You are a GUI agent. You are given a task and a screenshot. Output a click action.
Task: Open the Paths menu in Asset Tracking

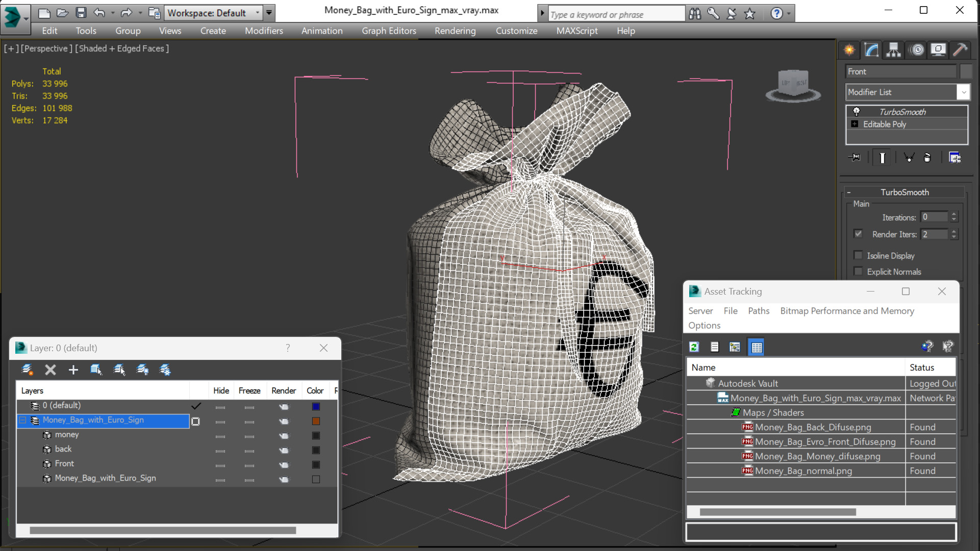[758, 311]
